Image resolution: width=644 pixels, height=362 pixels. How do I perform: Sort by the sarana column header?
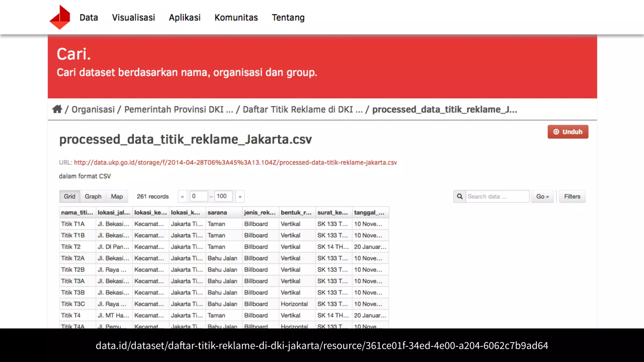pyautogui.click(x=217, y=212)
